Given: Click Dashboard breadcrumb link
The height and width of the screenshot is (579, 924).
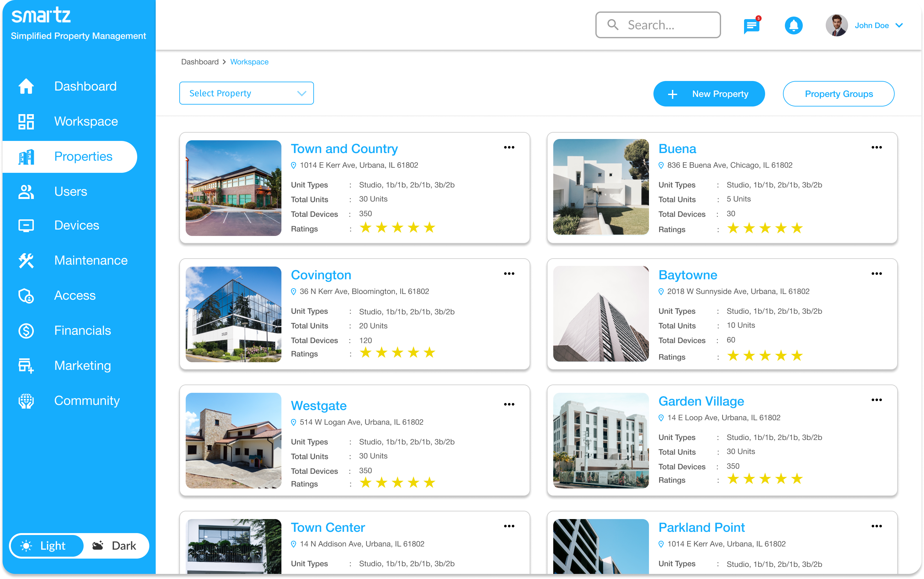Looking at the screenshot, I should (200, 62).
